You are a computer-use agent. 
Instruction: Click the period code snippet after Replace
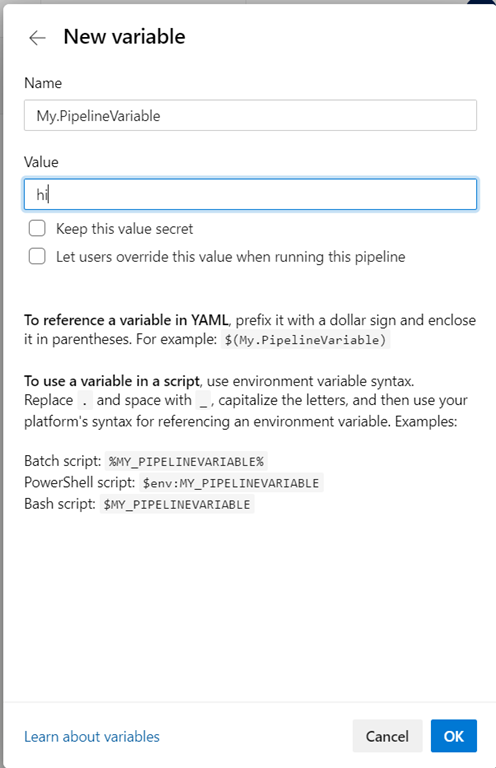85,401
